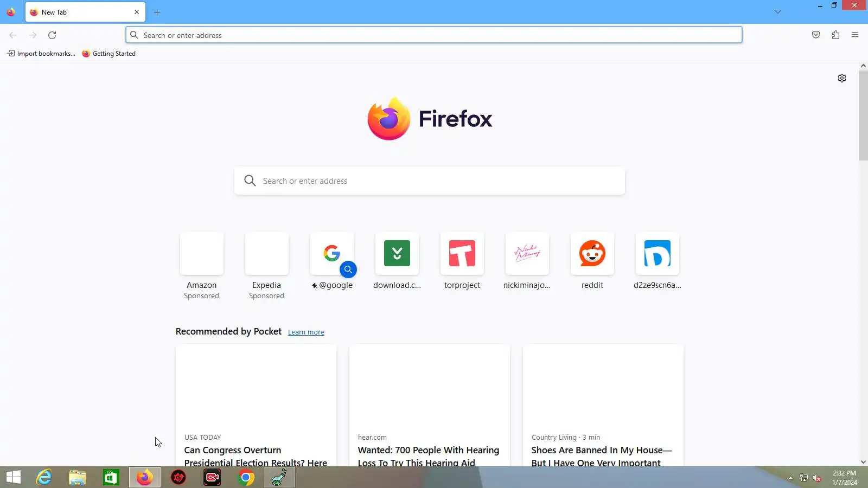Open USA TODAY Congress election story
The width and height of the screenshot is (868, 488).
[x=256, y=406]
